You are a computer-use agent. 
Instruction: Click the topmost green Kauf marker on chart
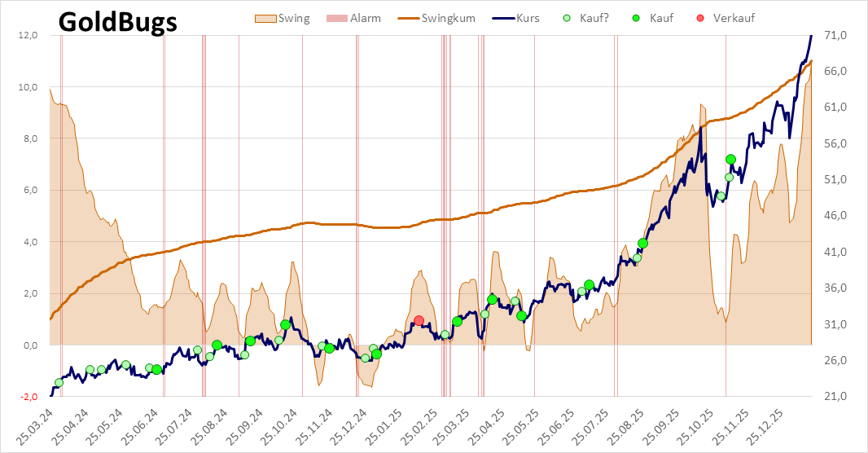pos(730,160)
